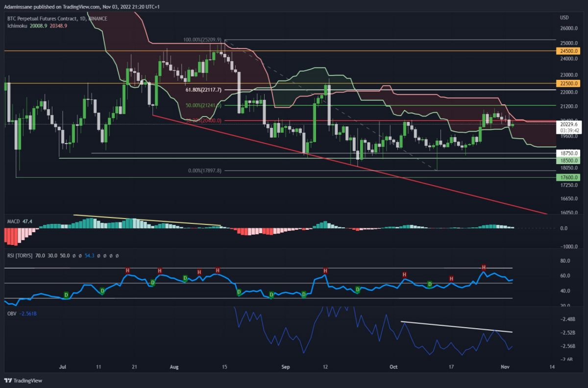Select the yellow divergence line above MACD histogram
Viewport: 588px width, 388px height.
pyautogui.click(x=147, y=220)
